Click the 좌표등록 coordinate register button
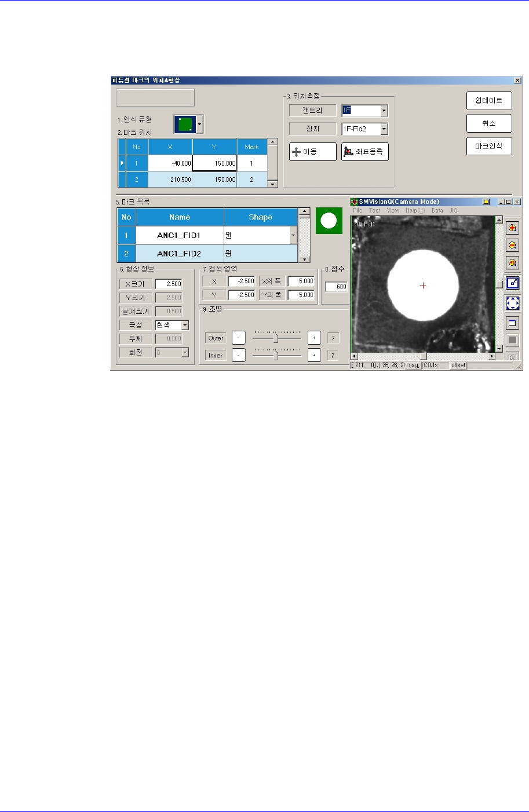The image size is (529, 812). point(365,152)
